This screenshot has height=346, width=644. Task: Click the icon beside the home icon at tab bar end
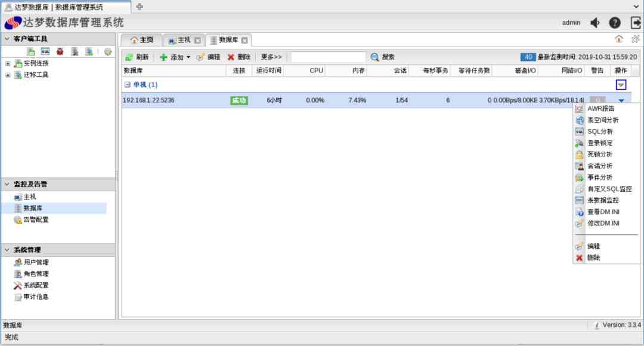[636, 39]
